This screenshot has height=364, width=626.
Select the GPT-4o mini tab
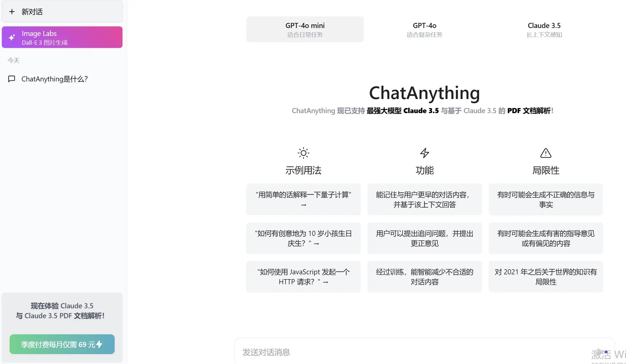[x=305, y=29]
